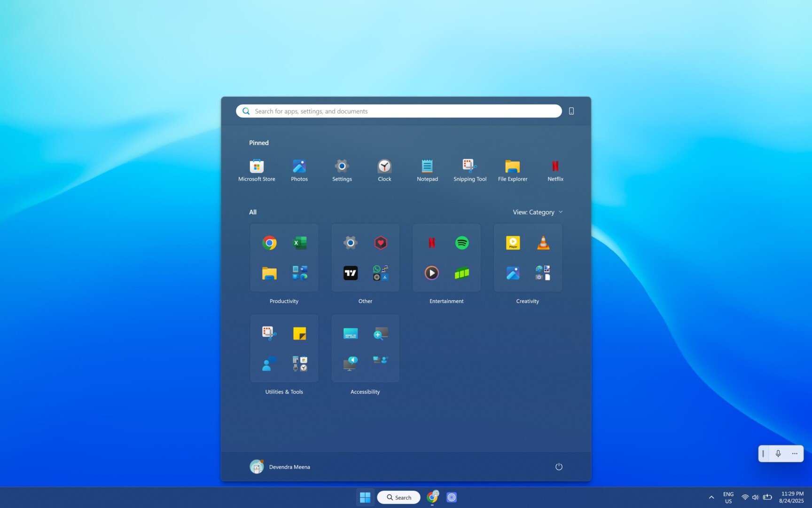Open pinned File Explorer
This screenshot has height=508, width=812.
pyautogui.click(x=513, y=170)
